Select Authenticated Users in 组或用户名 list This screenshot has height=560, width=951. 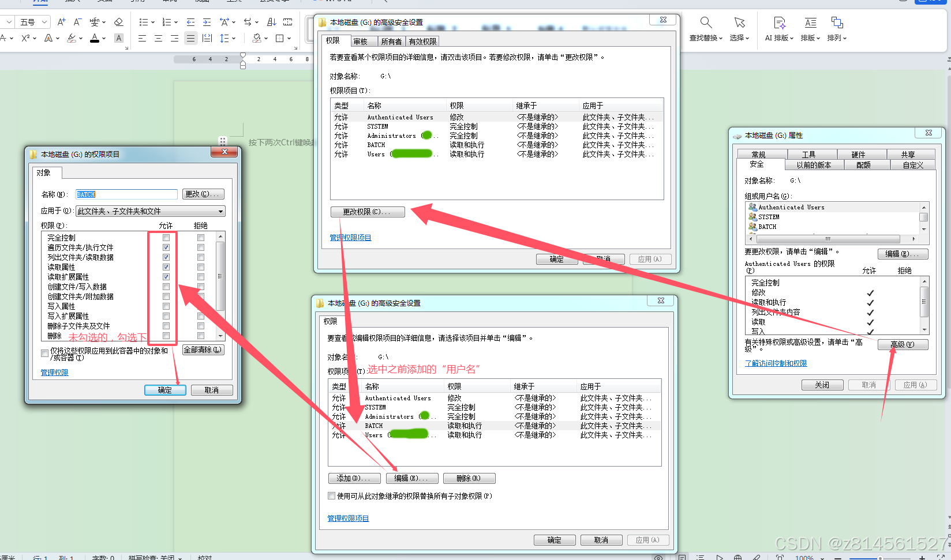click(x=833, y=207)
